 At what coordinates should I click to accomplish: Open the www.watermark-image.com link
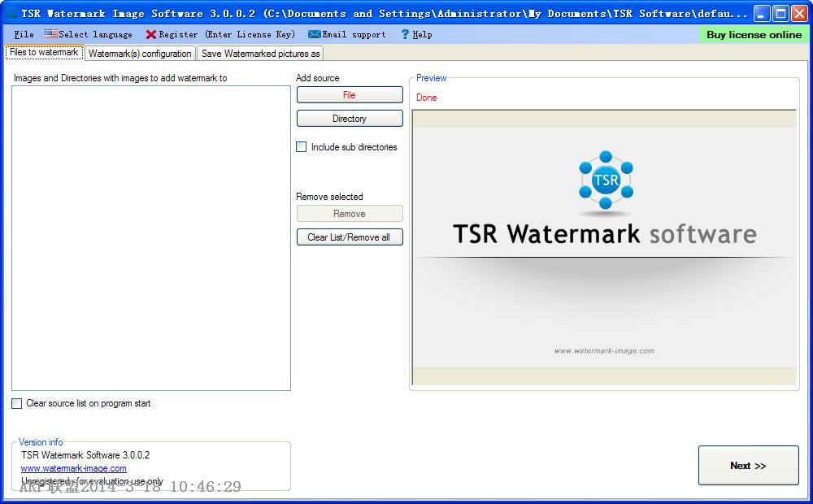tap(73, 468)
